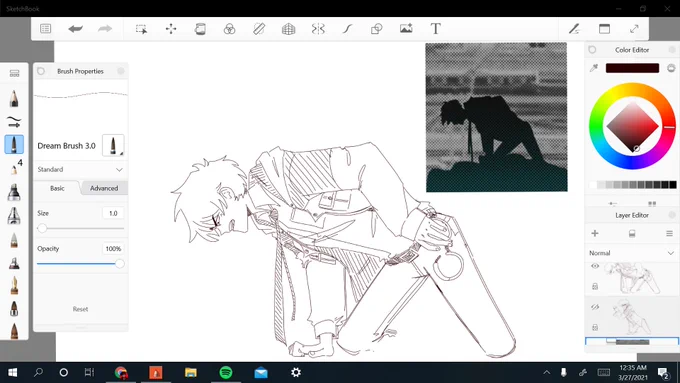The image size is (680, 383).
Task: Click the Brush Properties panel pin circle
Action: tap(41, 71)
